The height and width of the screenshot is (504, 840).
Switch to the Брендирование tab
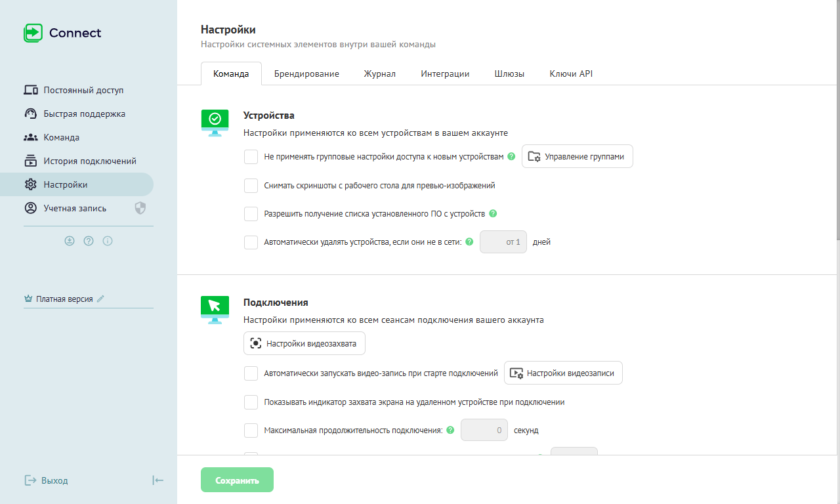(306, 73)
